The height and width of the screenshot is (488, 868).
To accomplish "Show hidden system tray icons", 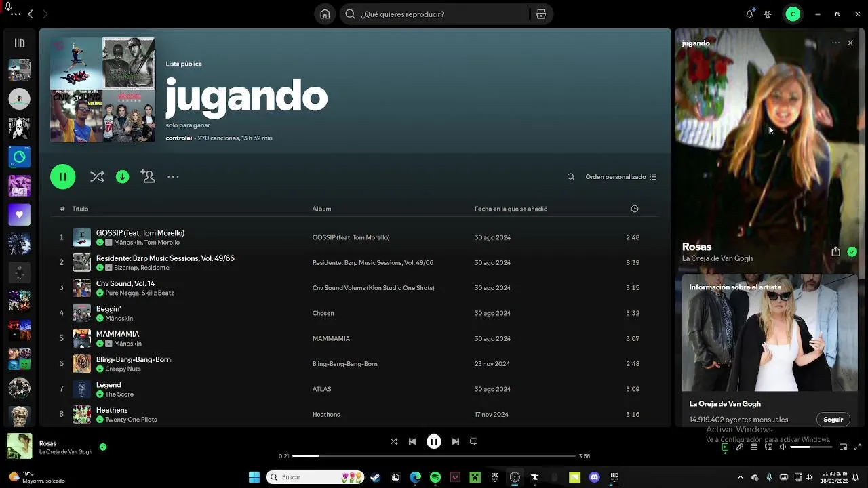I will pyautogui.click(x=740, y=477).
